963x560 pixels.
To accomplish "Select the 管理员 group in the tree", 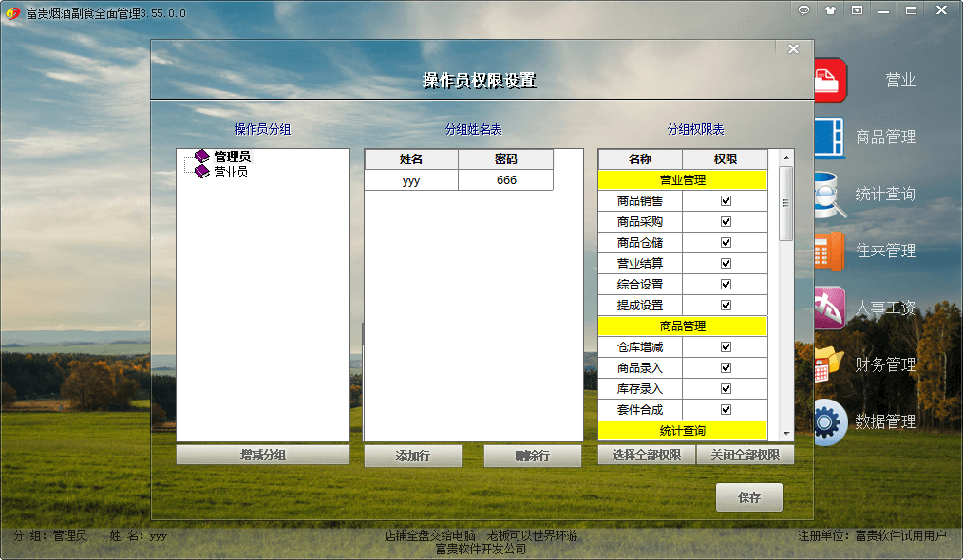I will coord(232,157).
